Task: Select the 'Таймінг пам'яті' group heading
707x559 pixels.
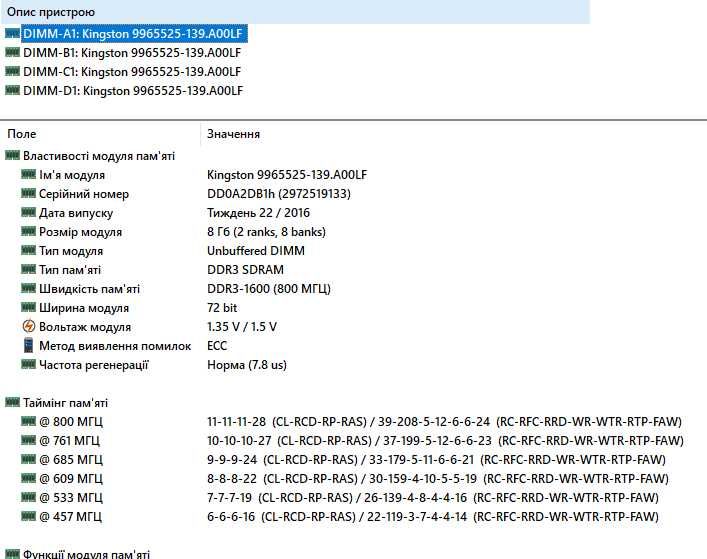Action: [65, 403]
